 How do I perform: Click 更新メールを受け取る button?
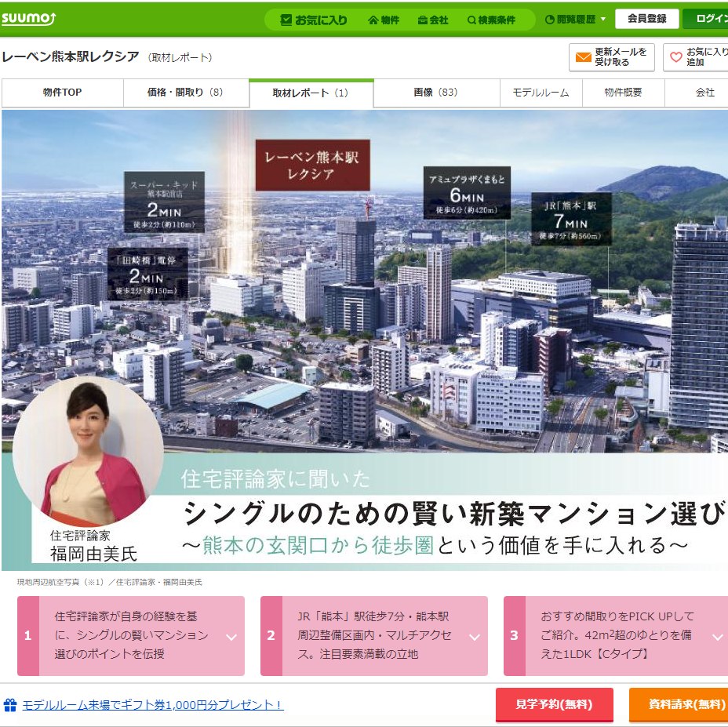pyautogui.click(x=611, y=57)
